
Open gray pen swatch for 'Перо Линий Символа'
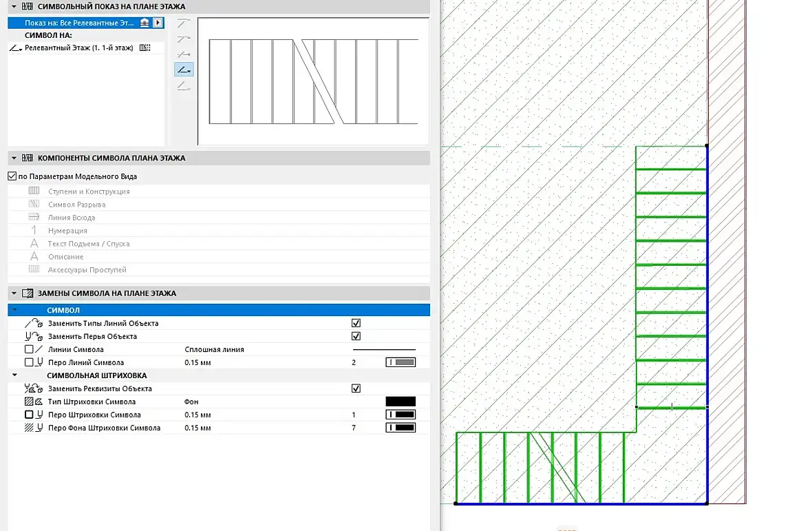(400, 362)
